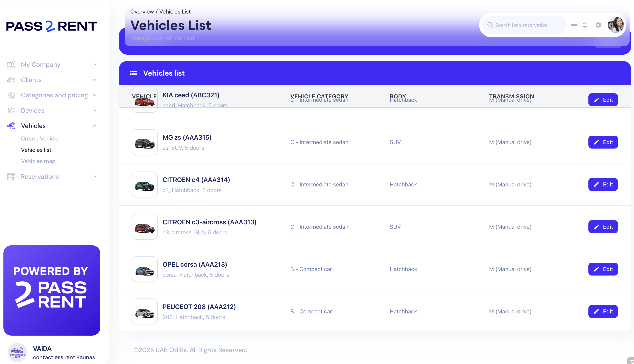Click the OPEL corsa car thumbnail
Viewport: 634px width, 364px height.
coord(145,269)
